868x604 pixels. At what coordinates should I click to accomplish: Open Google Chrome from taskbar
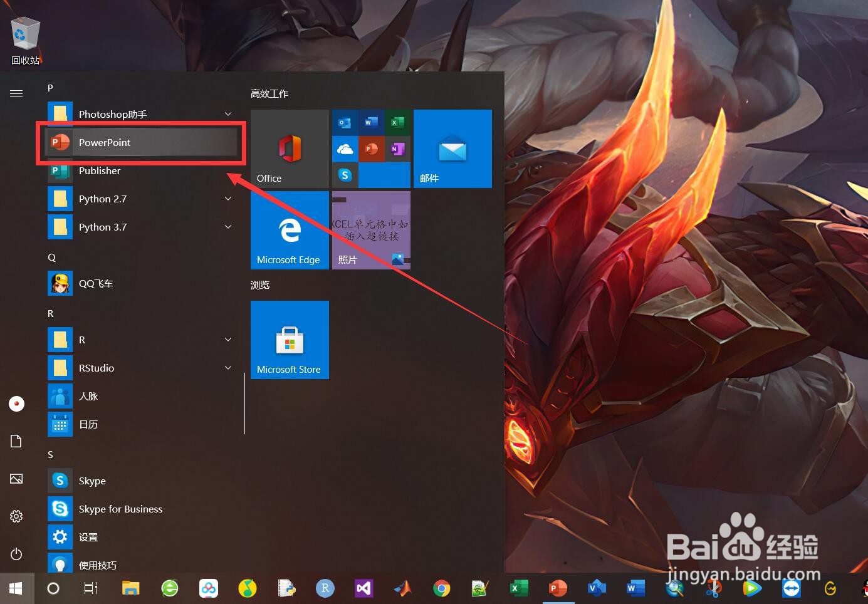coord(442,588)
